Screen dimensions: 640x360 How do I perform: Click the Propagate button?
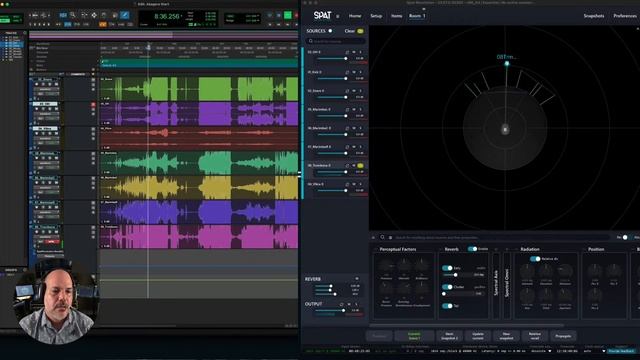tap(563, 336)
